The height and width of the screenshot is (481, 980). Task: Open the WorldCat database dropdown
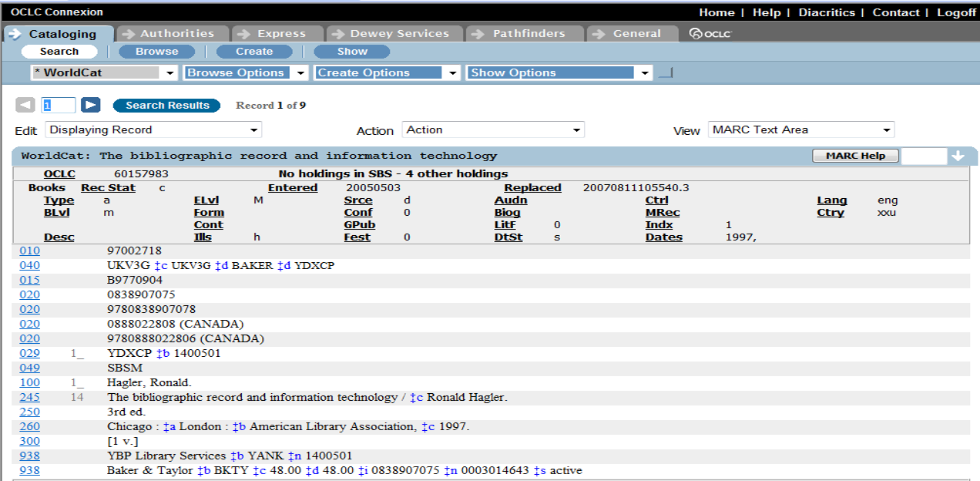(x=105, y=72)
